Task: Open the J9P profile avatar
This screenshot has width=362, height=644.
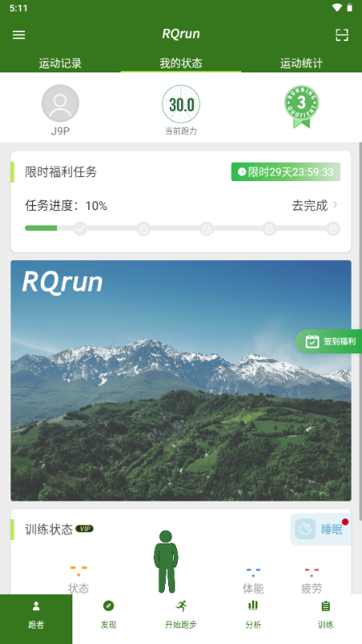Action: point(60,104)
